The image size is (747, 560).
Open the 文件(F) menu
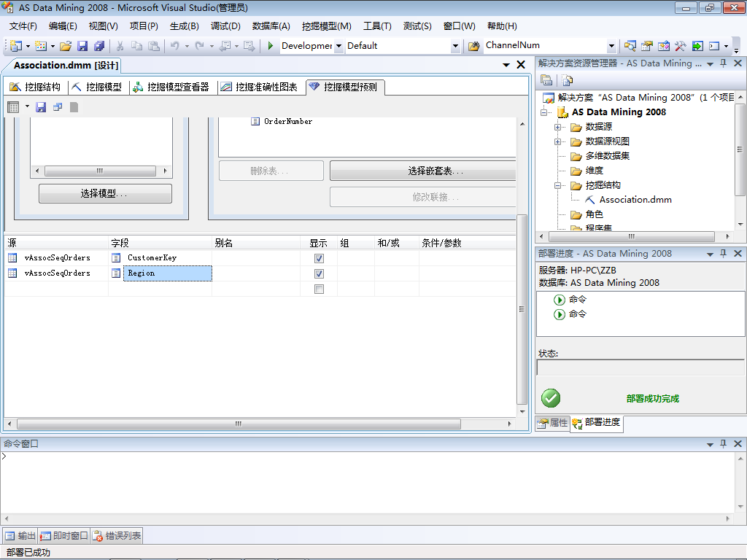click(23, 26)
